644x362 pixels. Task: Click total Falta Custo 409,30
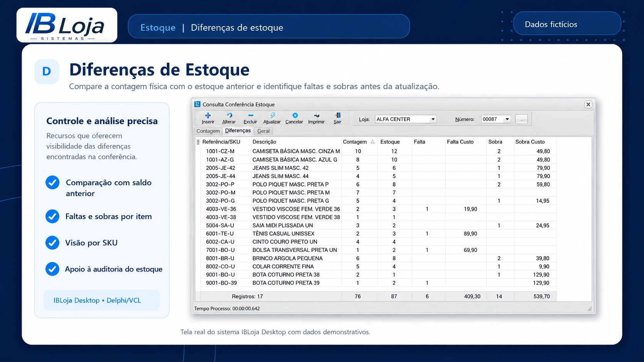click(472, 297)
